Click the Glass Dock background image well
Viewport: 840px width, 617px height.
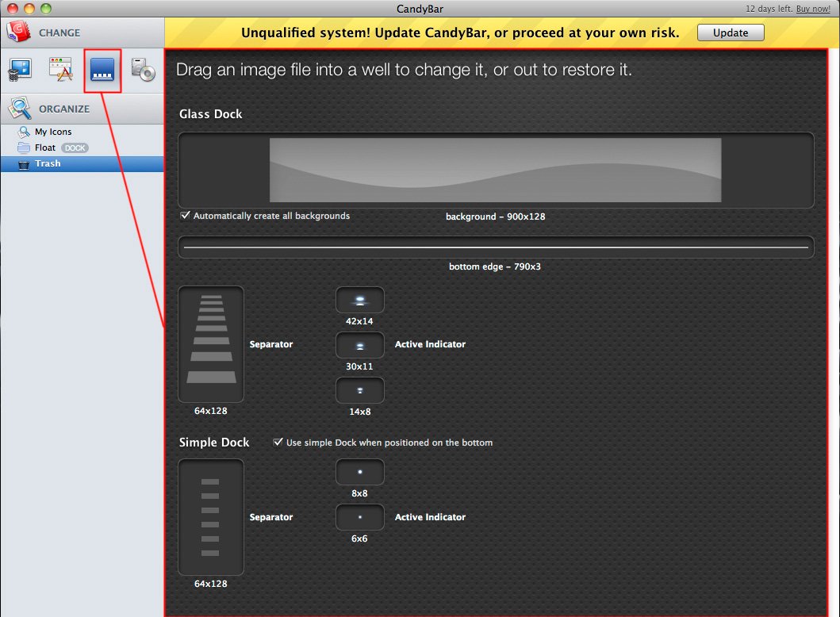[x=496, y=171]
